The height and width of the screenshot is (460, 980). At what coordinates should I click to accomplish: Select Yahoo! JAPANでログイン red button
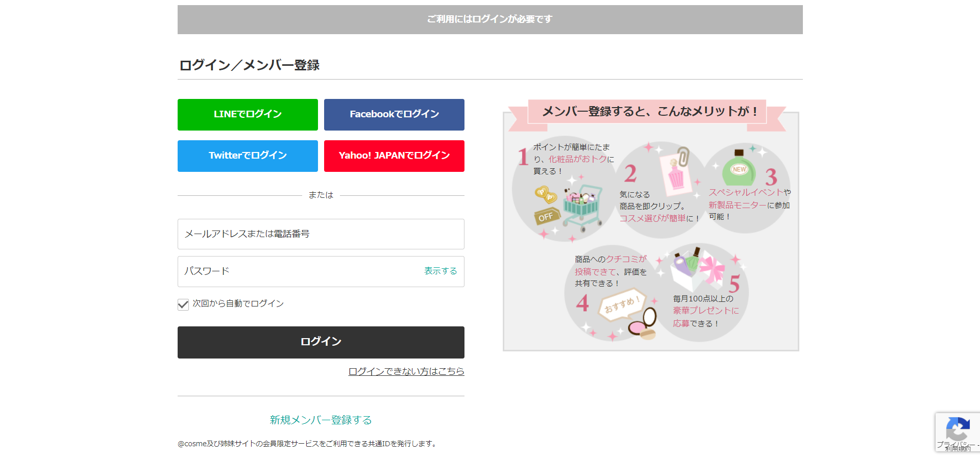pos(394,156)
